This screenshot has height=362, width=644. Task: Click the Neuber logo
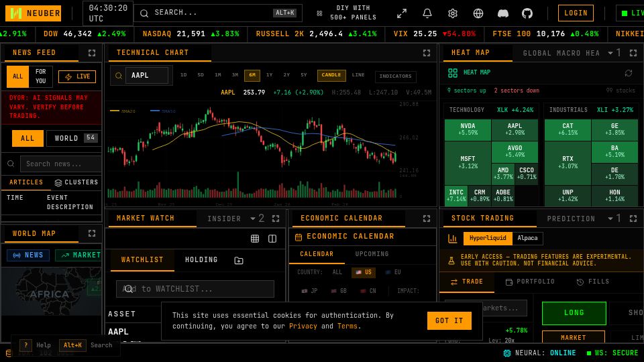34,13
